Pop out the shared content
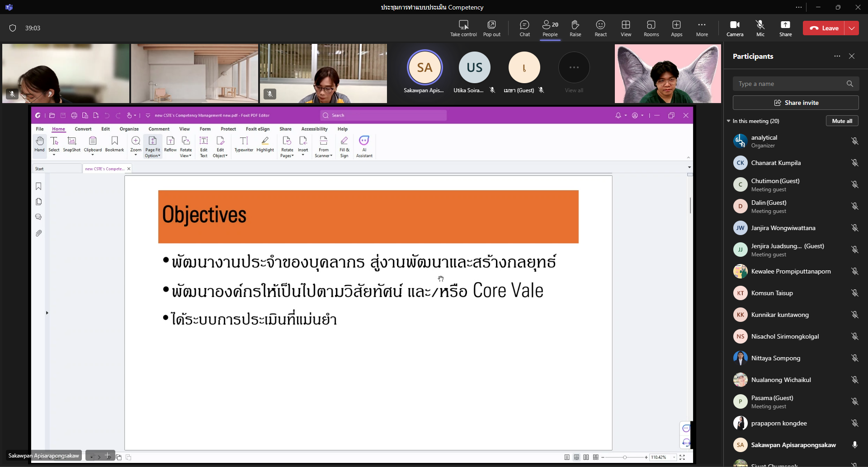Viewport: 868px width, 467px height. (x=491, y=28)
